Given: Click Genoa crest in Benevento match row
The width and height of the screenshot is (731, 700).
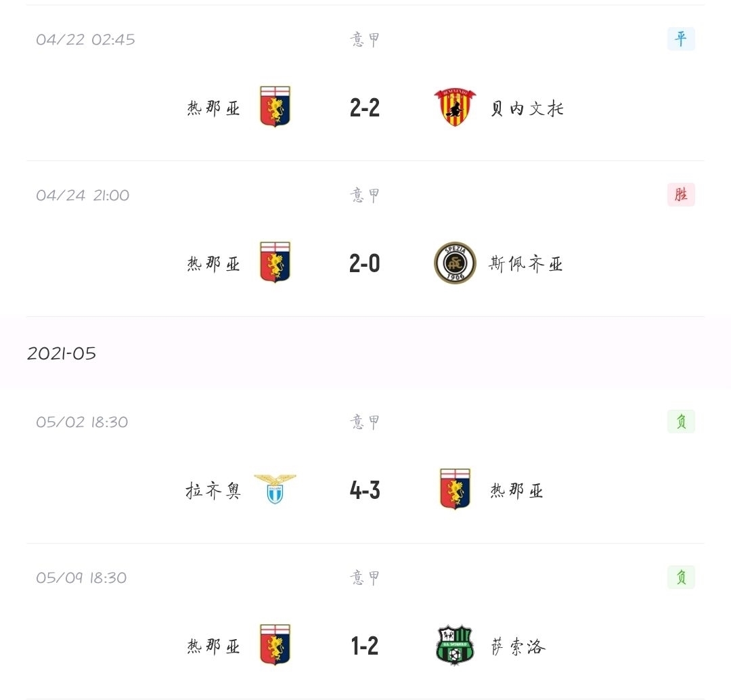Looking at the screenshot, I should coord(275,107).
